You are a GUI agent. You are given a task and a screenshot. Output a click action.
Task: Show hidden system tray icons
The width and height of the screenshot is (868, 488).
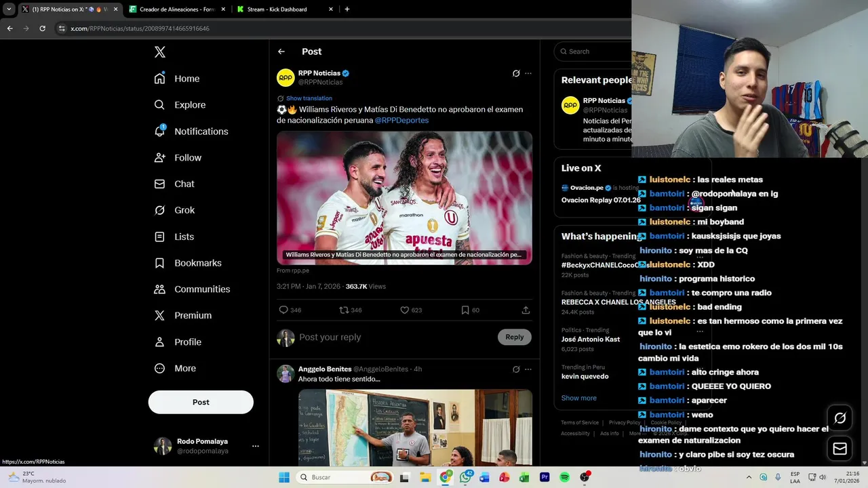[749, 477]
